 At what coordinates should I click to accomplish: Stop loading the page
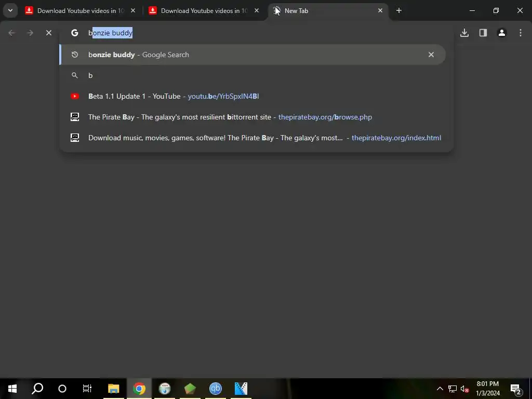pyautogui.click(x=49, y=33)
